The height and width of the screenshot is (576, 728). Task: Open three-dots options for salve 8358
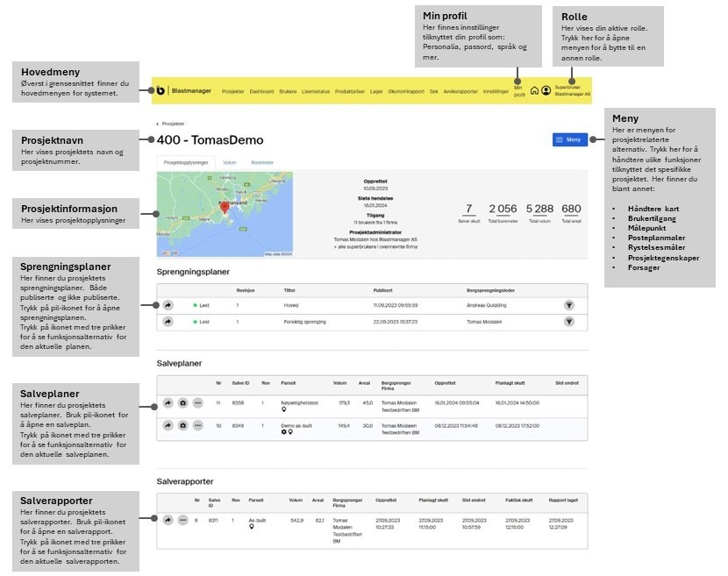coord(197,403)
